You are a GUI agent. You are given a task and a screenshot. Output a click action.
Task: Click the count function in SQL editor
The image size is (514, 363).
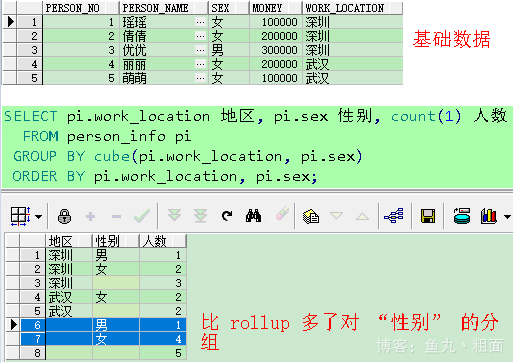[413, 116]
